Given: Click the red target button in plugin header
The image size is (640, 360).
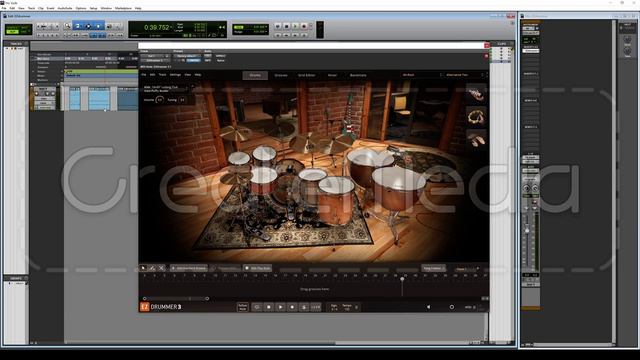Looking at the screenshot, I should 486,56.
